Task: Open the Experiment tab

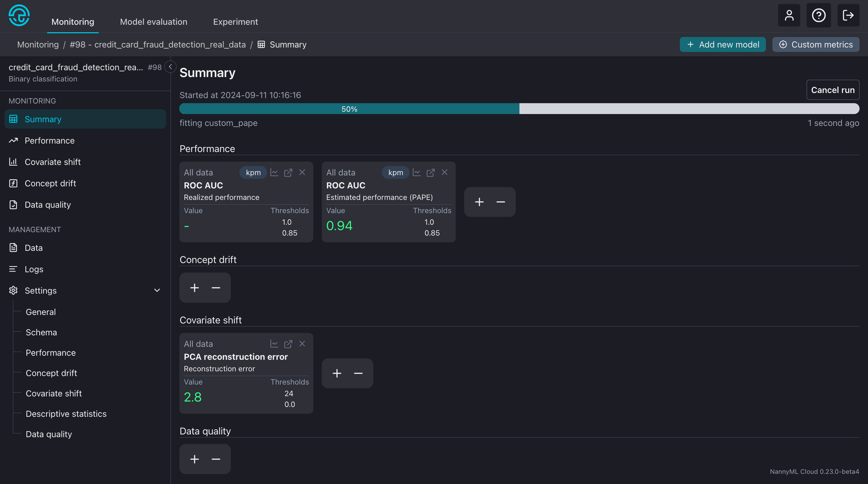Action: (x=235, y=22)
